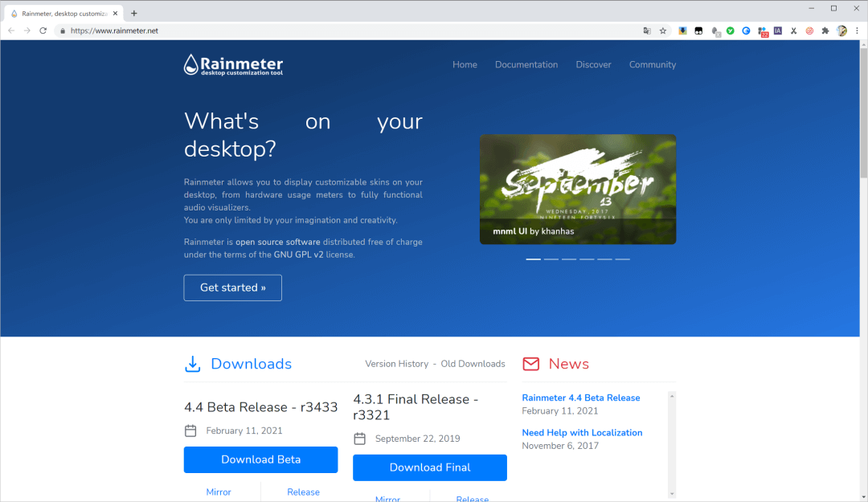Select the fourth carousel indicator dash
The height and width of the screenshot is (502, 868).
click(x=587, y=259)
